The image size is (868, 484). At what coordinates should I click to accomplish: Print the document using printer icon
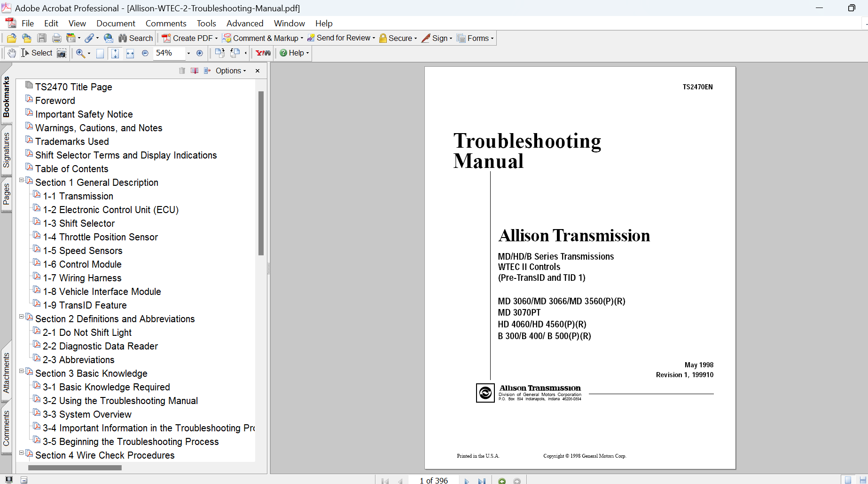(x=57, y=38)
